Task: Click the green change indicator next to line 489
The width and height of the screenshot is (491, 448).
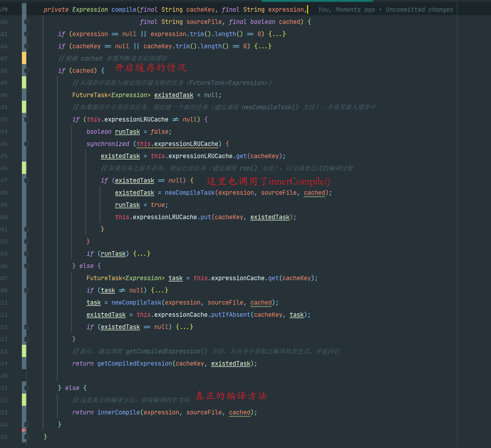Action: (x=24, y=83)
